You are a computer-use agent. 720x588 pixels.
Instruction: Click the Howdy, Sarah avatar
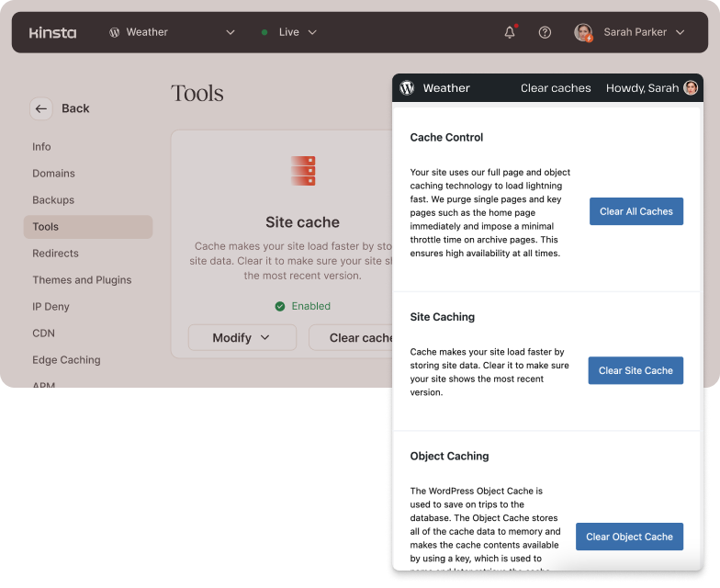click(x=691, y=88)
